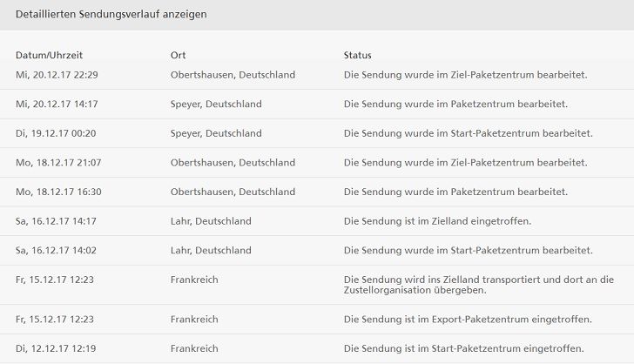Click the Status column header

[358, 55]
